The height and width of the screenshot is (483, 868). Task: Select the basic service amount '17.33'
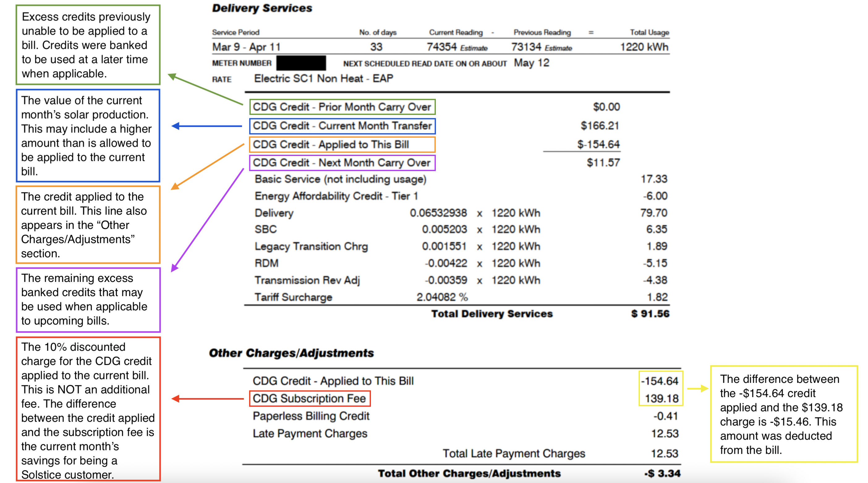654,179
